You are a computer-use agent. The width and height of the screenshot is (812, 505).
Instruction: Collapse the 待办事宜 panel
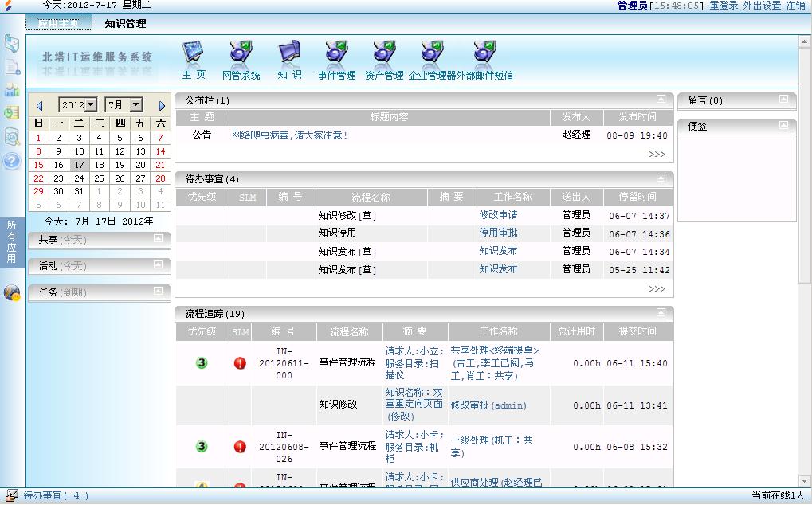coord(661,178)
